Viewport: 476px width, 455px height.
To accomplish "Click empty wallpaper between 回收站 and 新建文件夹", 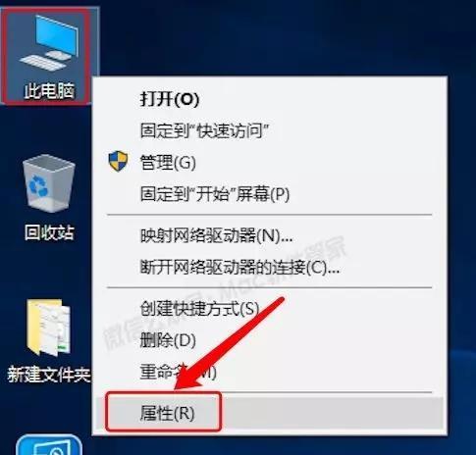I will [49, 272].
